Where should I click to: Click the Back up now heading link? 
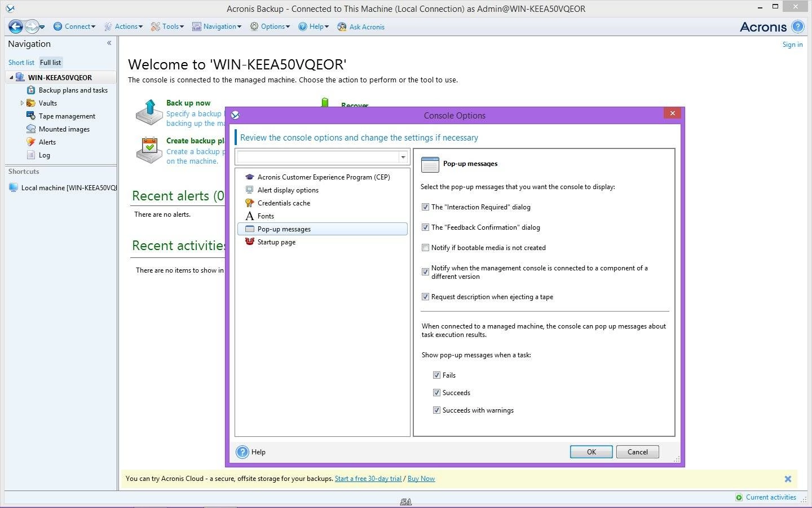(188, 103)
